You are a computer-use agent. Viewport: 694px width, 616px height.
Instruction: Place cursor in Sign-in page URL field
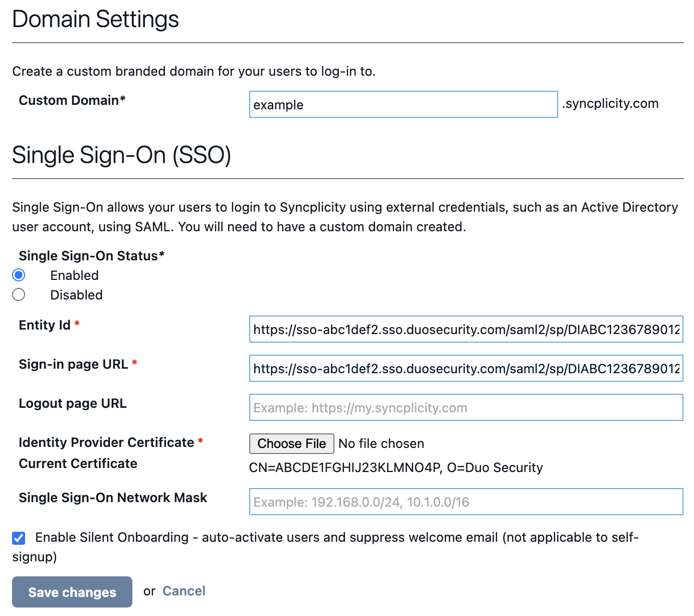(x=465, y=368)
